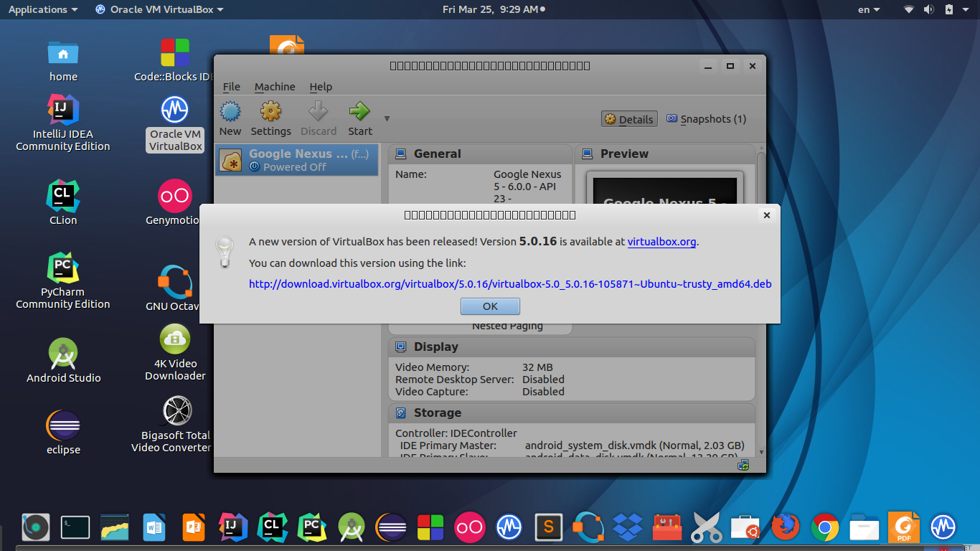Viewport: 980px width, 551px height.
Task: Launch Firefox from the dock
Action: pos(786,527)
